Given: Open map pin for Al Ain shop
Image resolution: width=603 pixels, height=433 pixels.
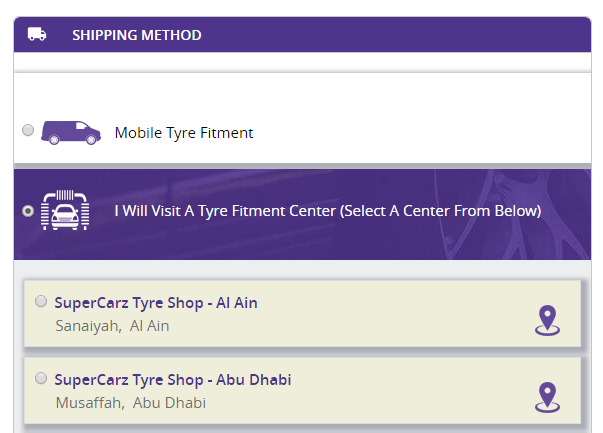Looking at the screenshot, I should [547, 320].
